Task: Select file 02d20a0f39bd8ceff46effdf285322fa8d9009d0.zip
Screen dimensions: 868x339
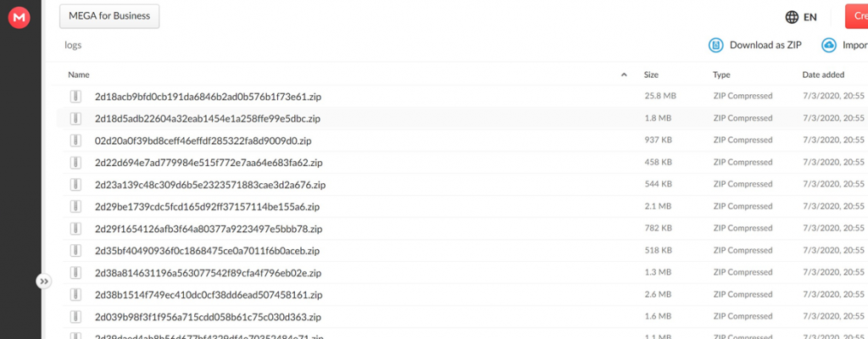Action: tap(203, 141)
